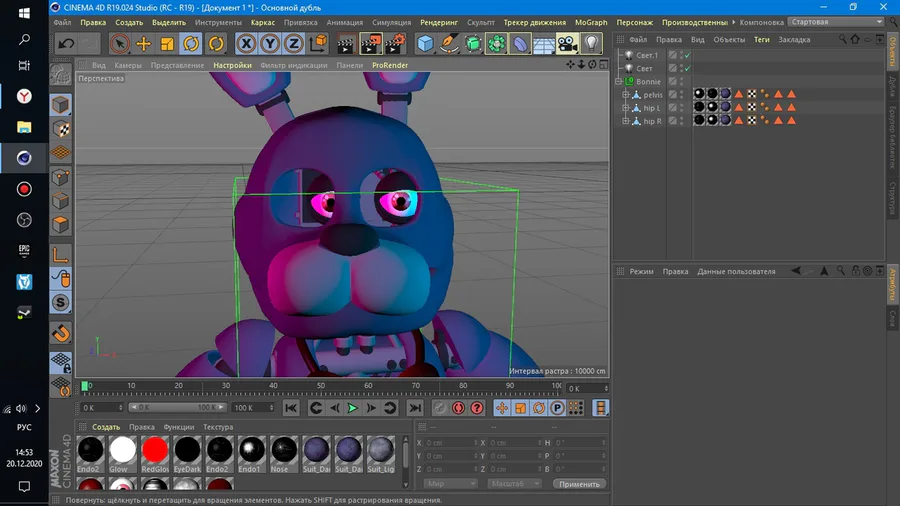900x506 pixels.
Task: Click the Snap magnet icon
Action: tap(61, 333)
